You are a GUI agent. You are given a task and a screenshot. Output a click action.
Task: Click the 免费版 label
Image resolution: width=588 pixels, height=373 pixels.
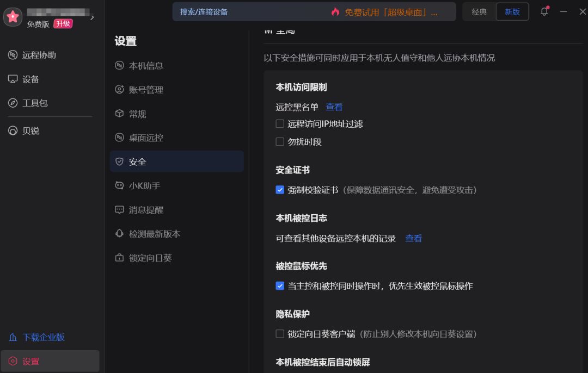(38, 24)
